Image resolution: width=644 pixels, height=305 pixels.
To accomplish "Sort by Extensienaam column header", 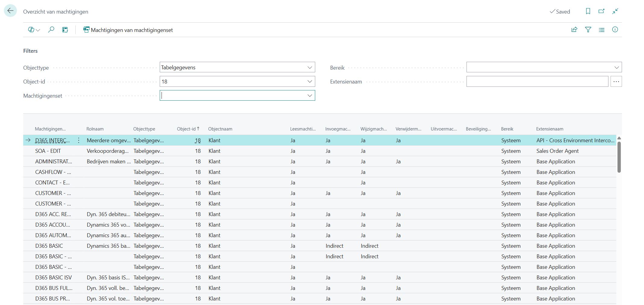I will coord(550,129).
